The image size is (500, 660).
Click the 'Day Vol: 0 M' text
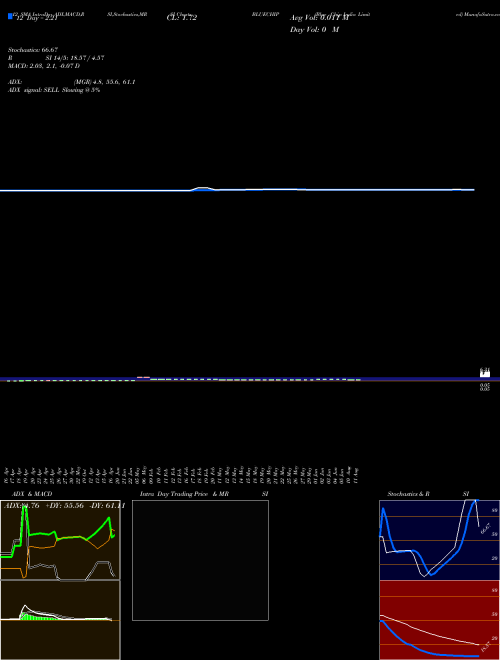click(314, 30)
